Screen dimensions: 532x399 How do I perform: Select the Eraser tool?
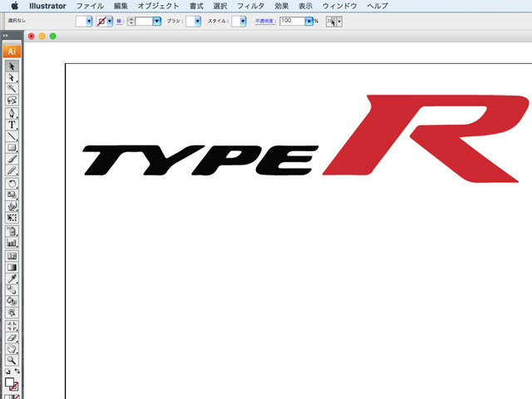point(12,337)
